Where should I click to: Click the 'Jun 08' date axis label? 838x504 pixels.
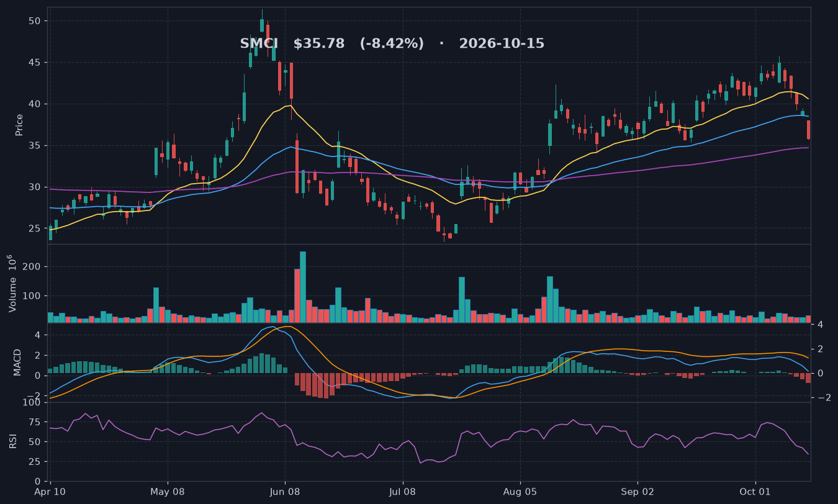(x=286, y=492)
